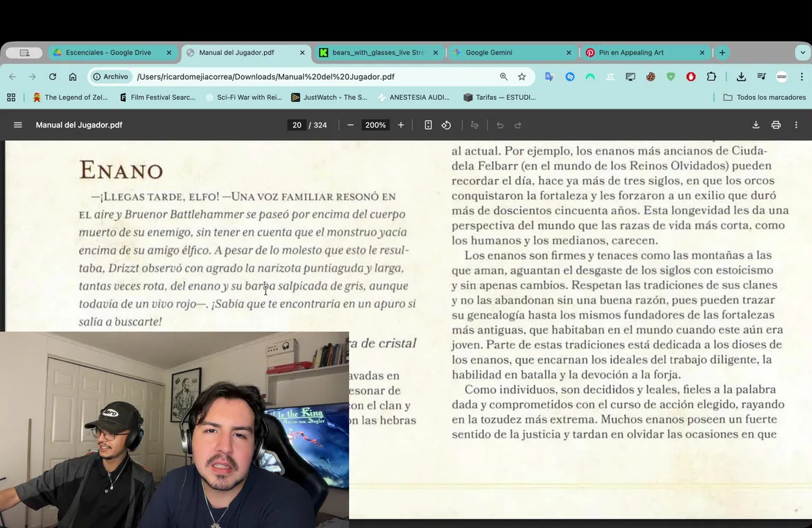
Task: Open JustWatch - The S... bookmark
Action: tap(329, 98)
